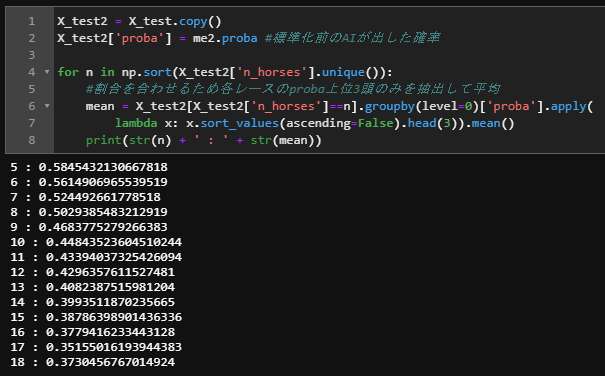Click the apply( call on line 6
605x376 pixels.
[571, 106]
